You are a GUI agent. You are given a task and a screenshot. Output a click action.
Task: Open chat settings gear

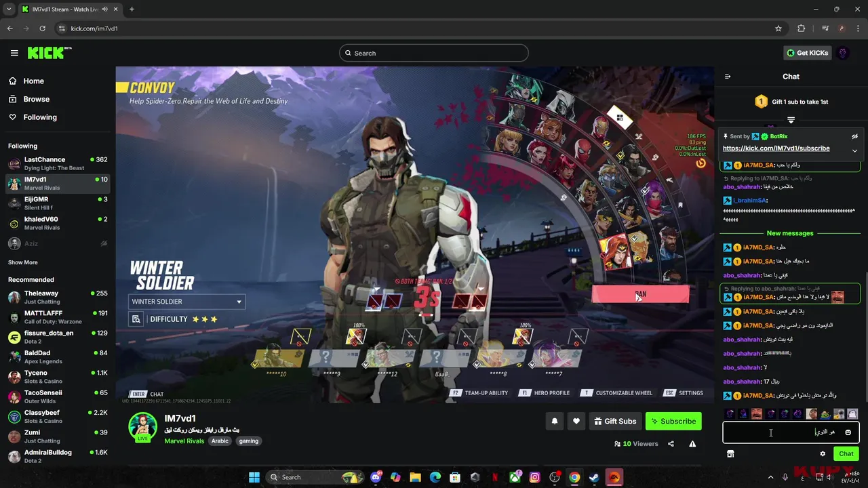click(x=823, y=453)
